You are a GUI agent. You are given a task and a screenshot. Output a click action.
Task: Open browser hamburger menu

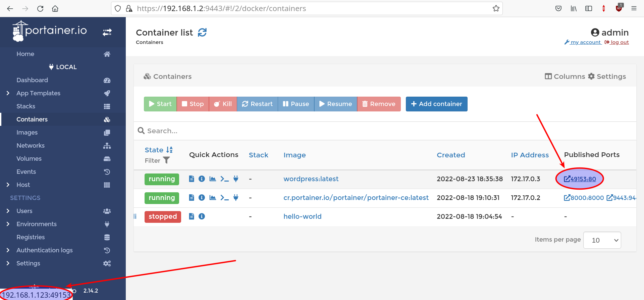tap(634, 8)
